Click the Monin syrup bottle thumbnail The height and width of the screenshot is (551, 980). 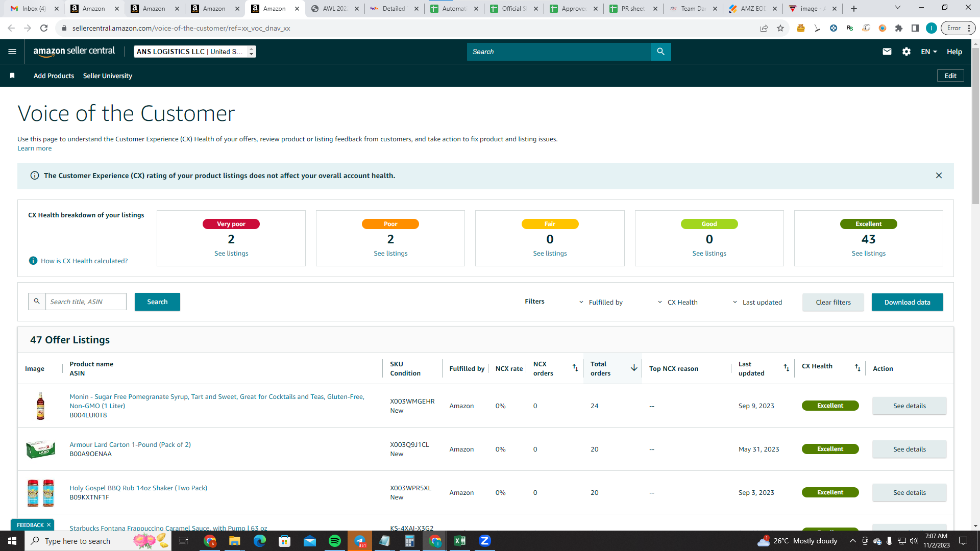click(x=40, y=406)
